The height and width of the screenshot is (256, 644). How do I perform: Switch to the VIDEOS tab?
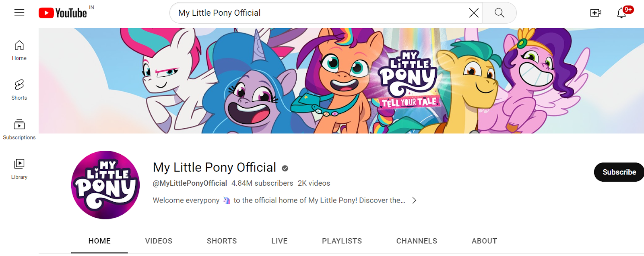coord(159,241)
